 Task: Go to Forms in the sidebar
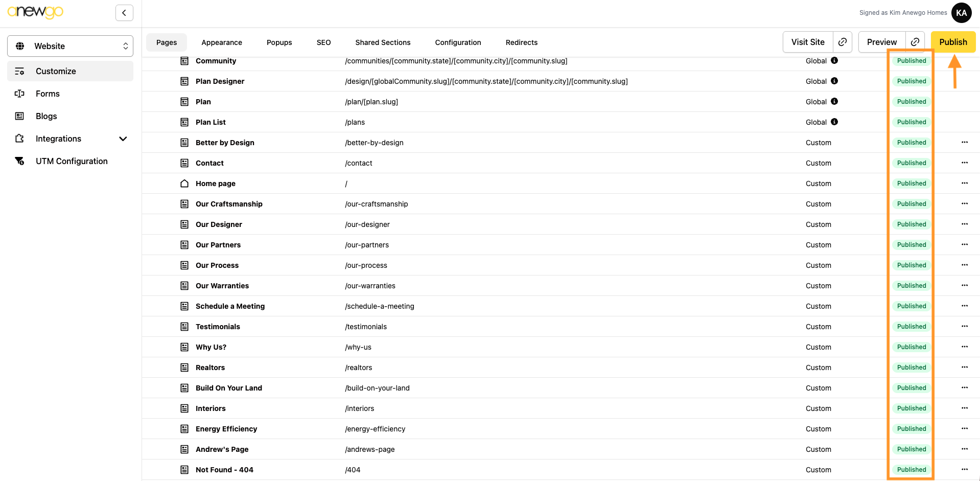click(48, 94)
